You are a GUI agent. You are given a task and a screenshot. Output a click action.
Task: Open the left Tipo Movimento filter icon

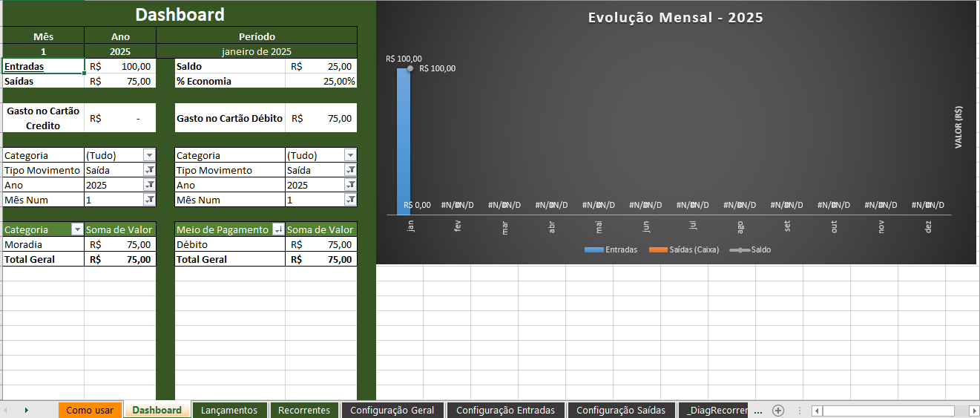[x=149, y=170]
